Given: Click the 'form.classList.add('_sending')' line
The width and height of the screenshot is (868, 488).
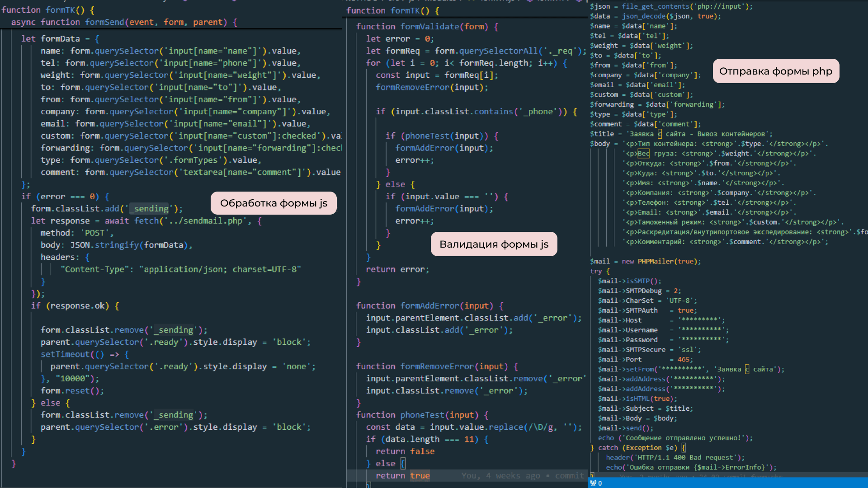Looking at the screenshot, I should point(107,209).
